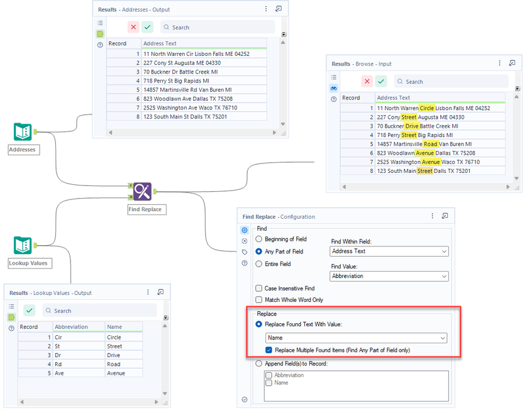Screen dimensions: 532x420
Task: Open help icon in Find Replace Configuration
Action: coord(245,263)
